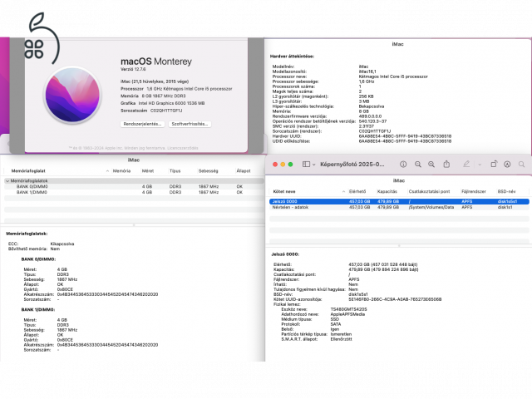Select the 'BANK 0/DIMM0:' details heading
This screenshot has width=532, height=399.
38,259
